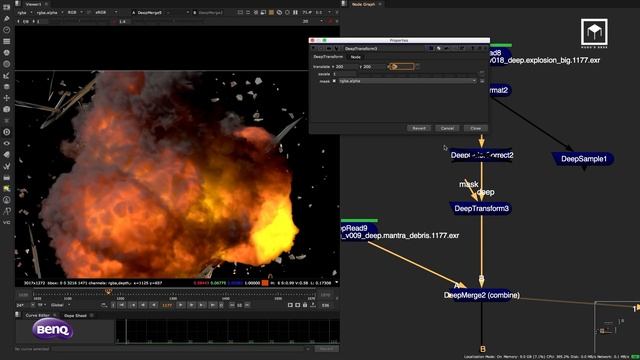Switch to the Viewer1 tab
This screenshot has height=360, width=640.
[x=33, y=4]
